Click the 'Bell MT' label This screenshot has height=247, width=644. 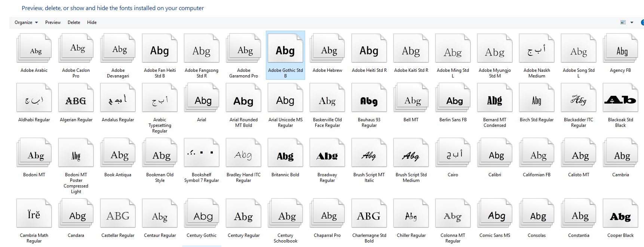pyautogui.click(x=411, y=120)
